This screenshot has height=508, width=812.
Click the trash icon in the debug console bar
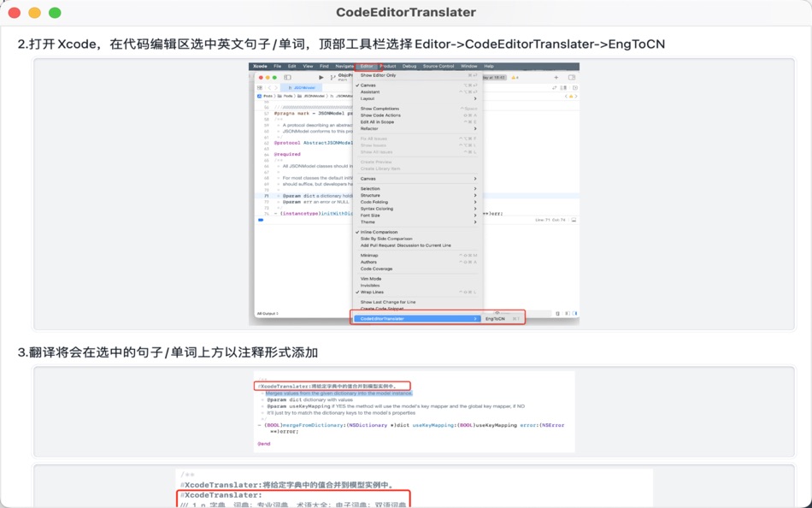558,314
